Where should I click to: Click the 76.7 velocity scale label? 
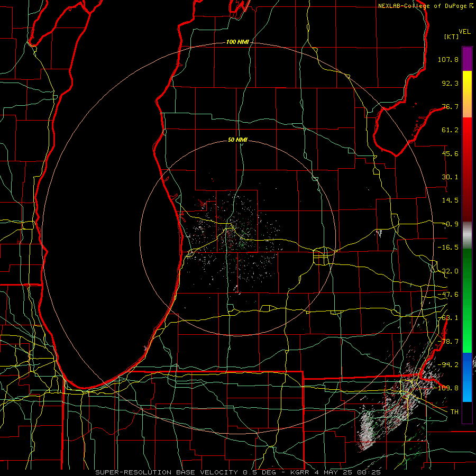pos(450,106)
